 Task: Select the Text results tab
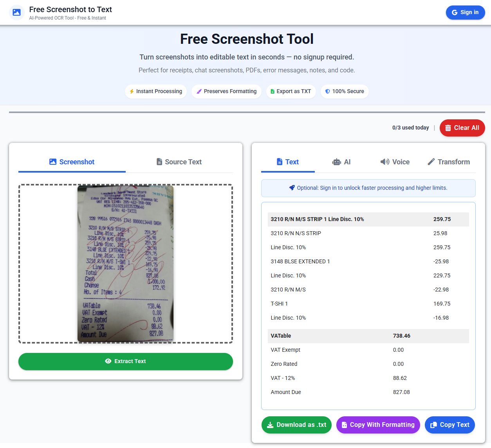click(x=287, y=162)
